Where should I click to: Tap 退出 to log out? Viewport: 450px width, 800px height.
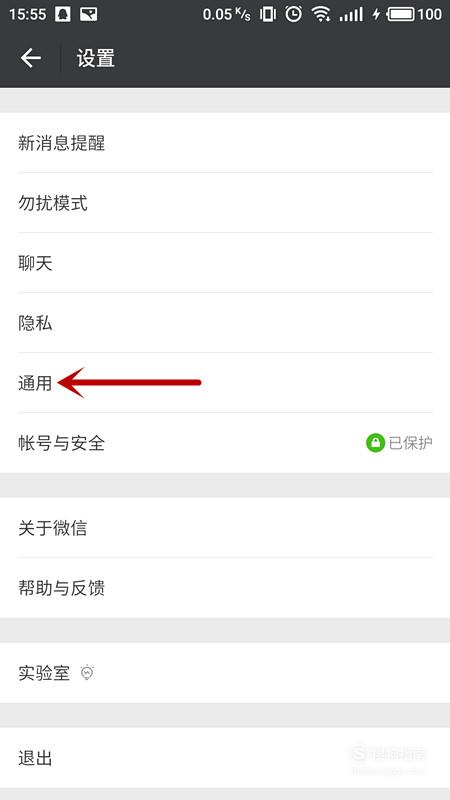tap(225, 758)
